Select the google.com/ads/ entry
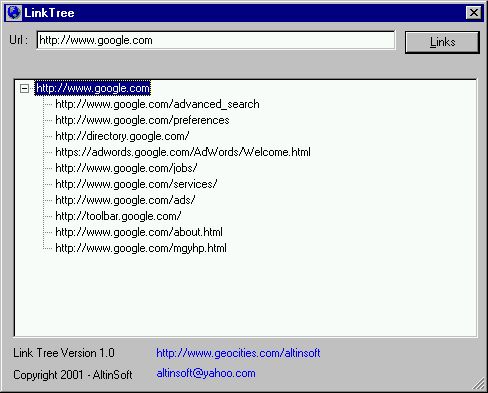The height and width of the screenshot is (393, 488). [125, 200]
